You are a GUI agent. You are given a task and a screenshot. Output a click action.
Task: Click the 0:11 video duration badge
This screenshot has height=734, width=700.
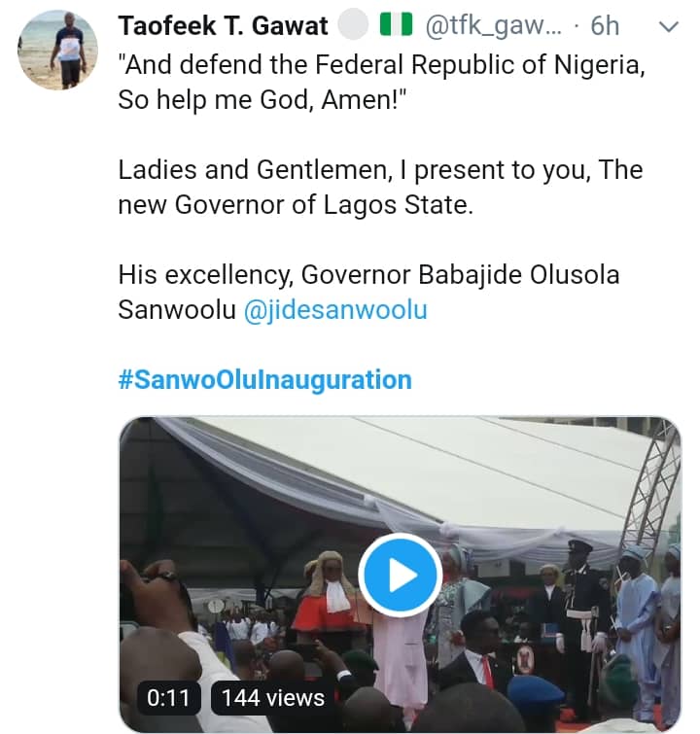(169, 697)
